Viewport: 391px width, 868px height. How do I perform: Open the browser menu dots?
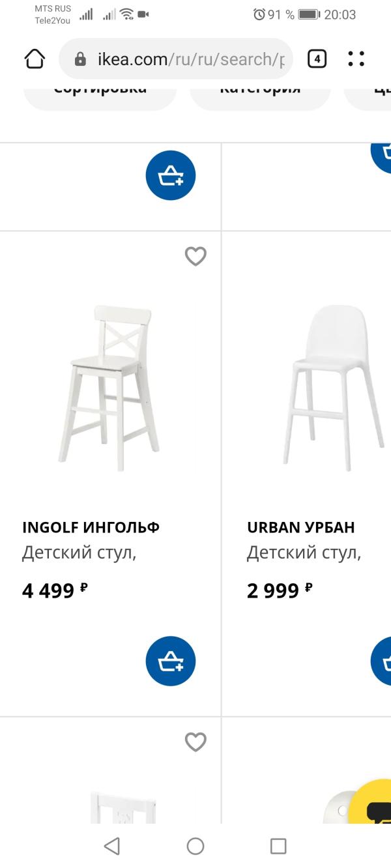coord(356,59)
